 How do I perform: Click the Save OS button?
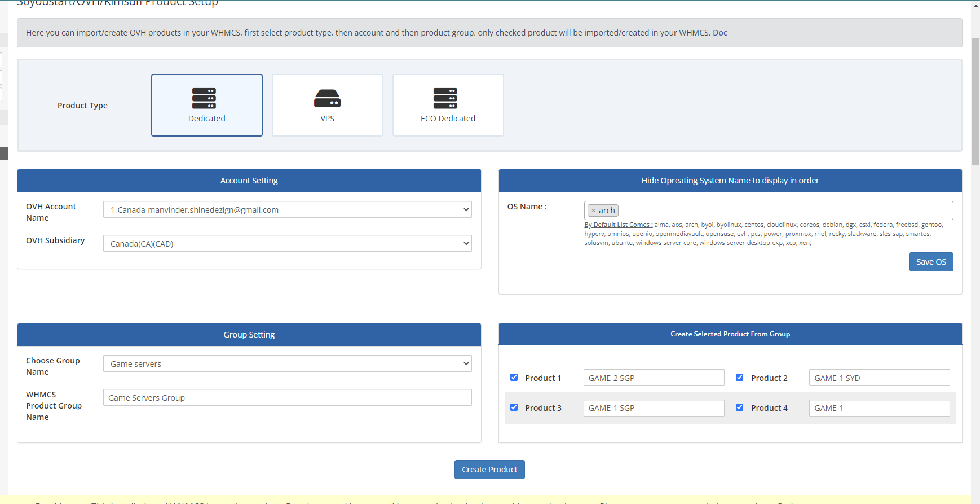coord(931,262)
